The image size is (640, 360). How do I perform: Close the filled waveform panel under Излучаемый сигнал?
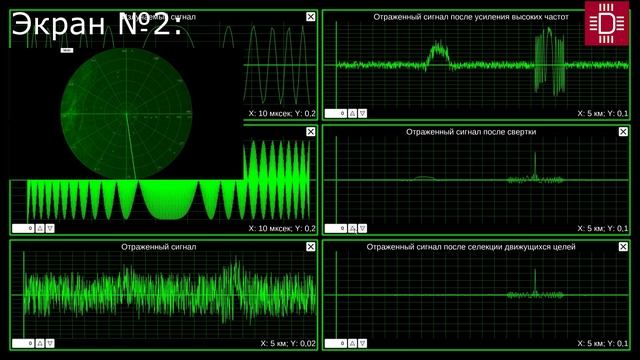click(x=311, y=132)
